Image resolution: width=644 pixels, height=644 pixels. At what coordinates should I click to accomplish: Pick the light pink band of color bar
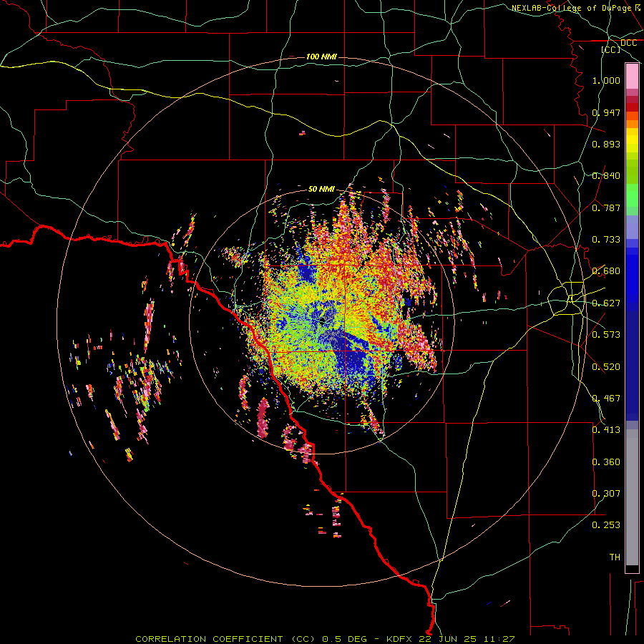tap(632, 76)
